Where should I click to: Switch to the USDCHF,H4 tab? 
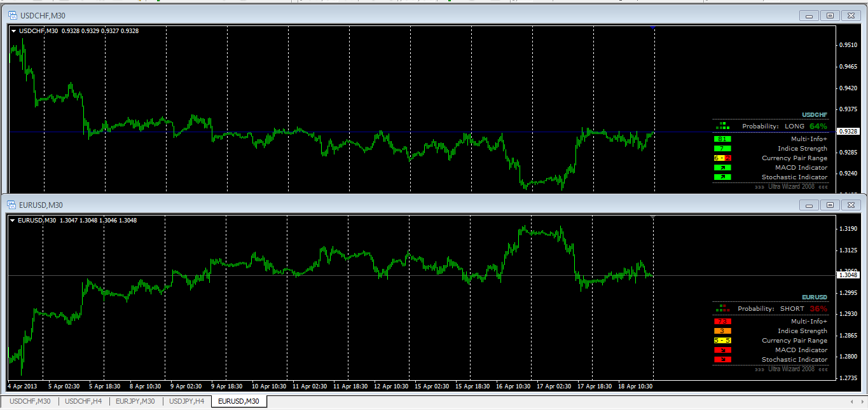click(x=84, y=401)
